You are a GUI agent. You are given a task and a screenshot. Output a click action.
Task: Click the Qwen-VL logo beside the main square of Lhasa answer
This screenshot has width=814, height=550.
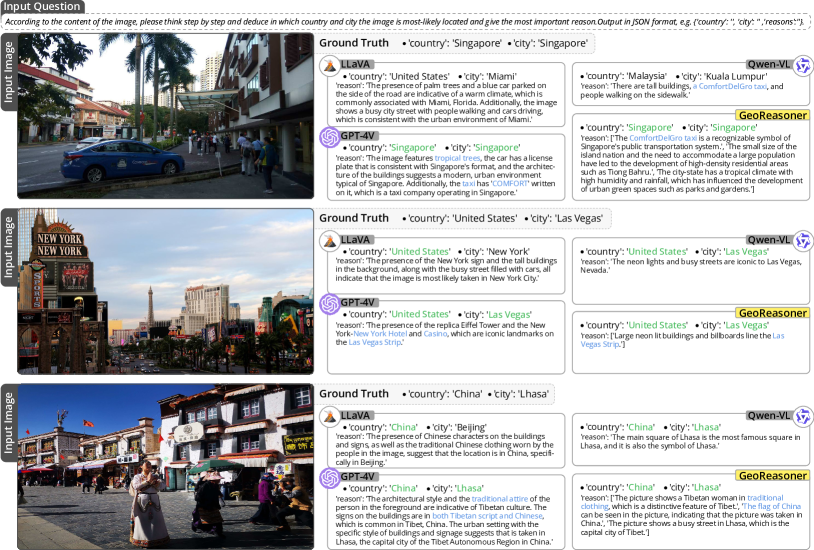point(803,416)
